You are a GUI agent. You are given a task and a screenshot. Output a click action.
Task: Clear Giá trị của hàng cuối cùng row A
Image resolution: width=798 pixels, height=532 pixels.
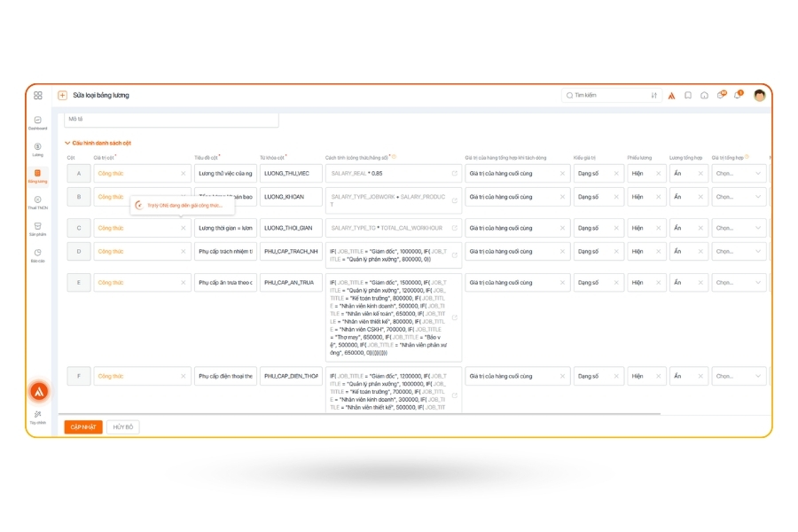click(562, 174)
